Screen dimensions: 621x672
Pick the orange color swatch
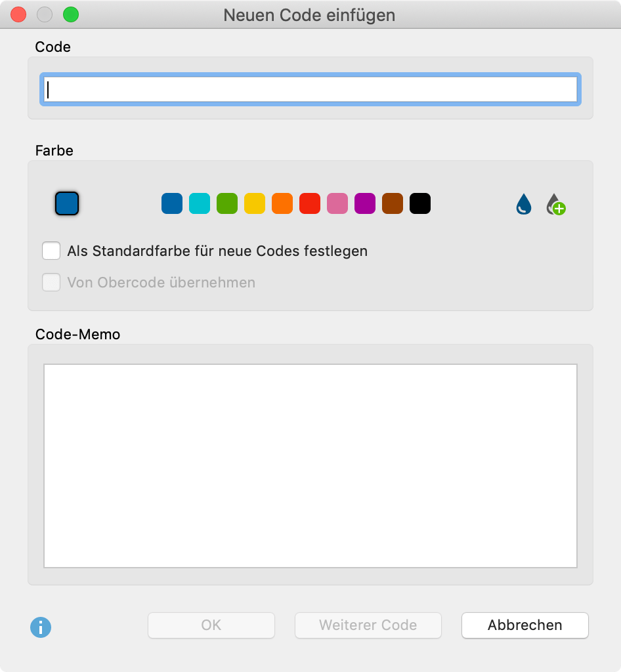point(282,203)
